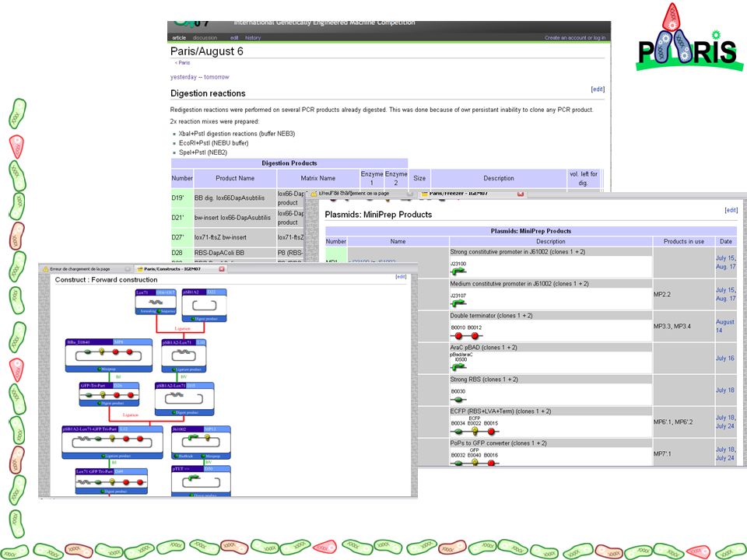Click the pSB1A2-Lox71-GFP Tri-Part ligation node
The height and width of the screenshot is (560, 747).
(x=113, y=443)
